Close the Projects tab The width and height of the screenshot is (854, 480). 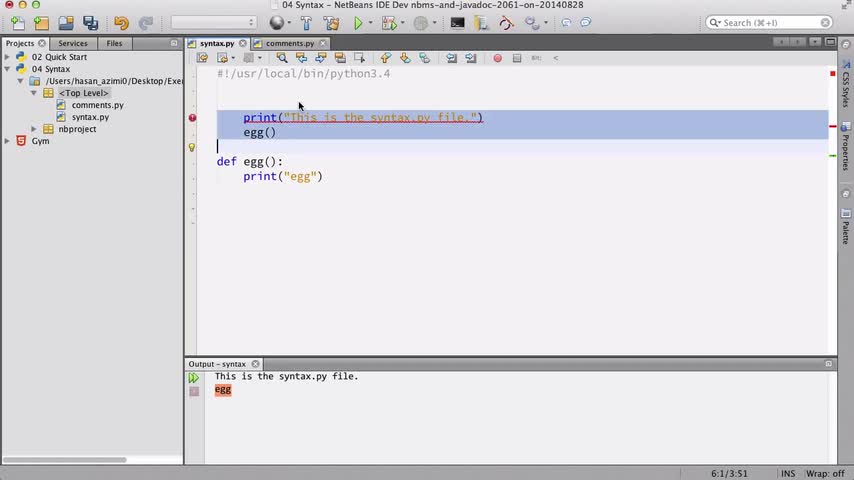(x=42, y=43)
